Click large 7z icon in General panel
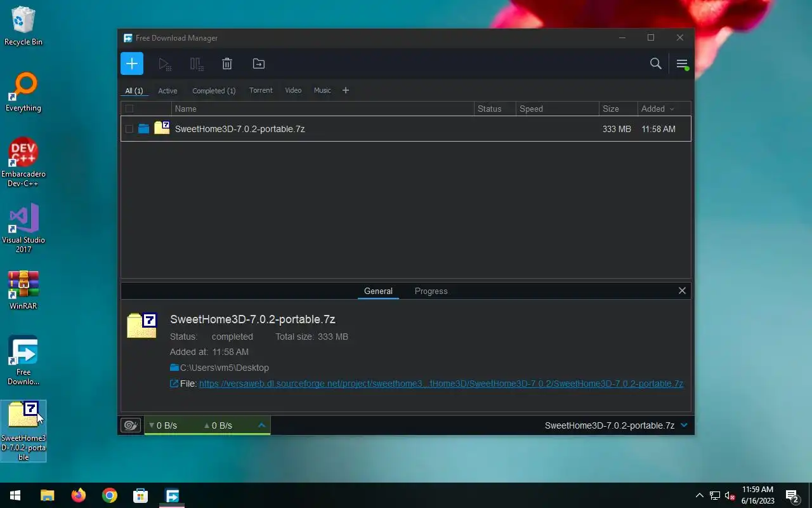Image resolution: width=812 pixels, height=508 pixels. (x=141, y=325)
